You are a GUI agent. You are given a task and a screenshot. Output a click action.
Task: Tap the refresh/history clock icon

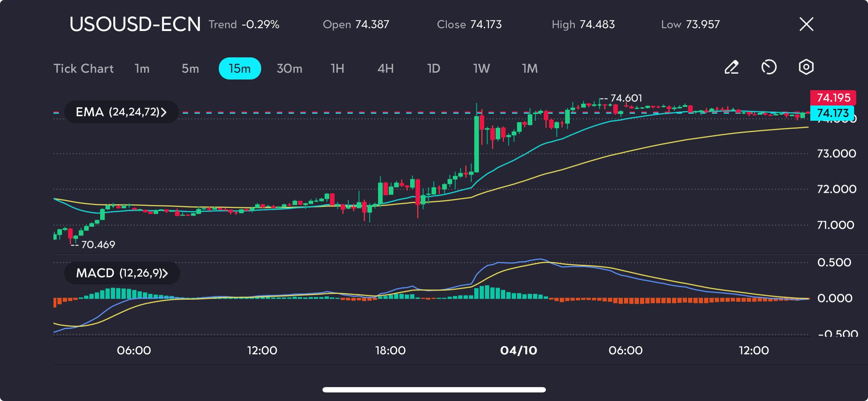click(769, 67)
